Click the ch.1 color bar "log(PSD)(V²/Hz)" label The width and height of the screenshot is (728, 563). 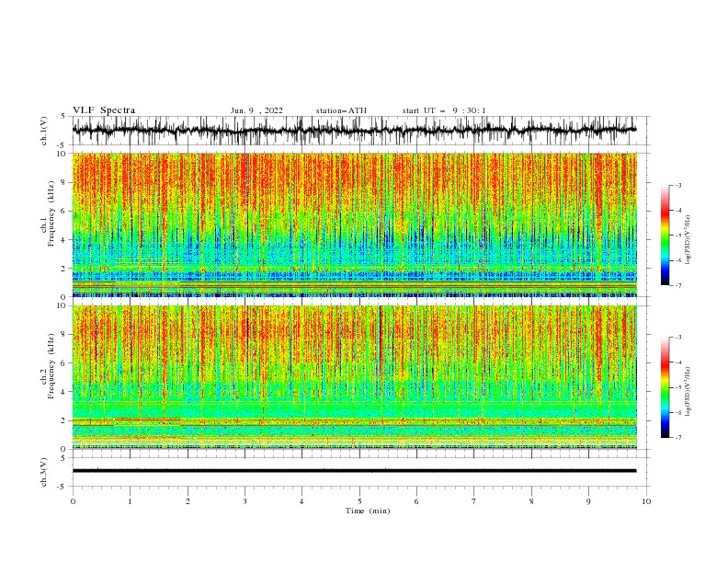[x=688, y=240]
